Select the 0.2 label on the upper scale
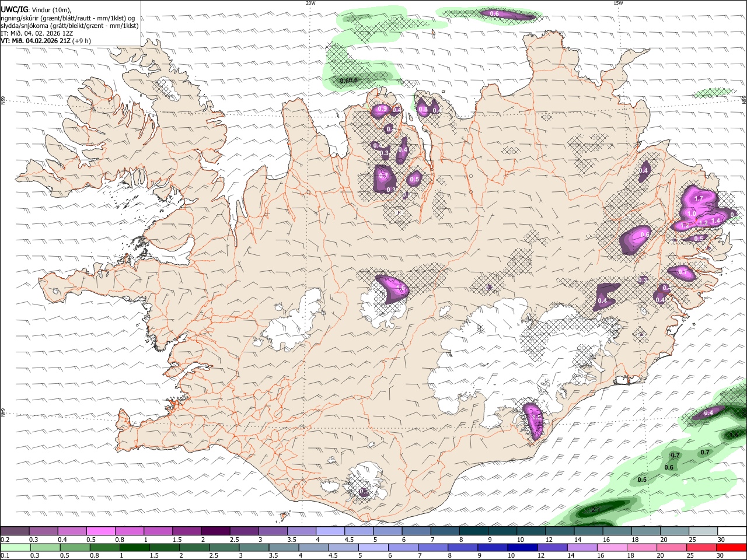 tap(5, 540)
